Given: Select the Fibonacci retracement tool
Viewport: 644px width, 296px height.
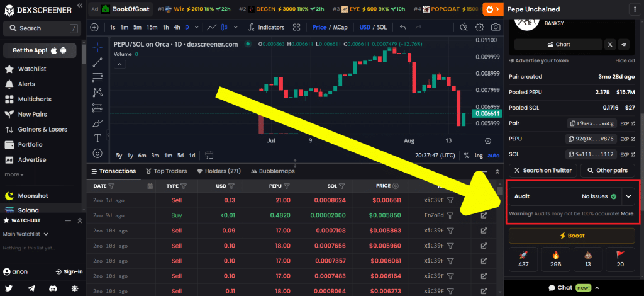Looking at the screenshot, I should coord(97,77).
